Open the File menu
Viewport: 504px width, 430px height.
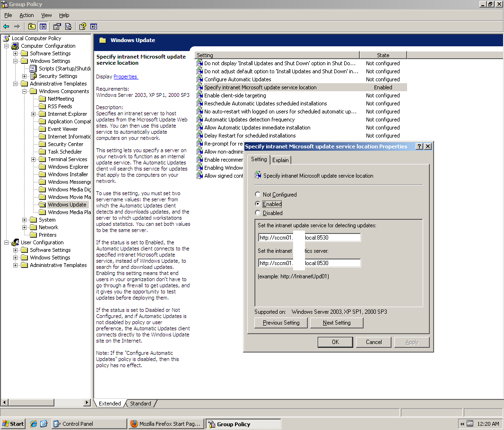[8, 15]
